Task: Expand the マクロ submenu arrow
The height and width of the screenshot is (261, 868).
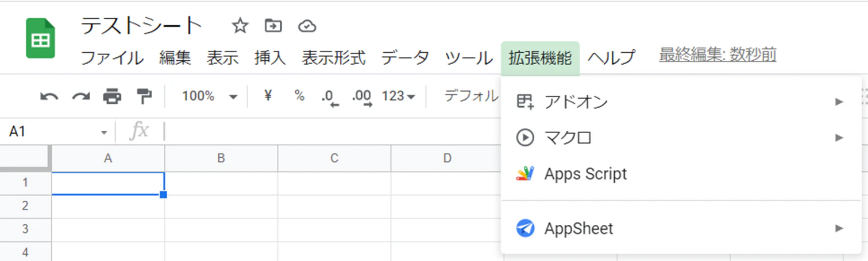Action: [x=839, y=138]
